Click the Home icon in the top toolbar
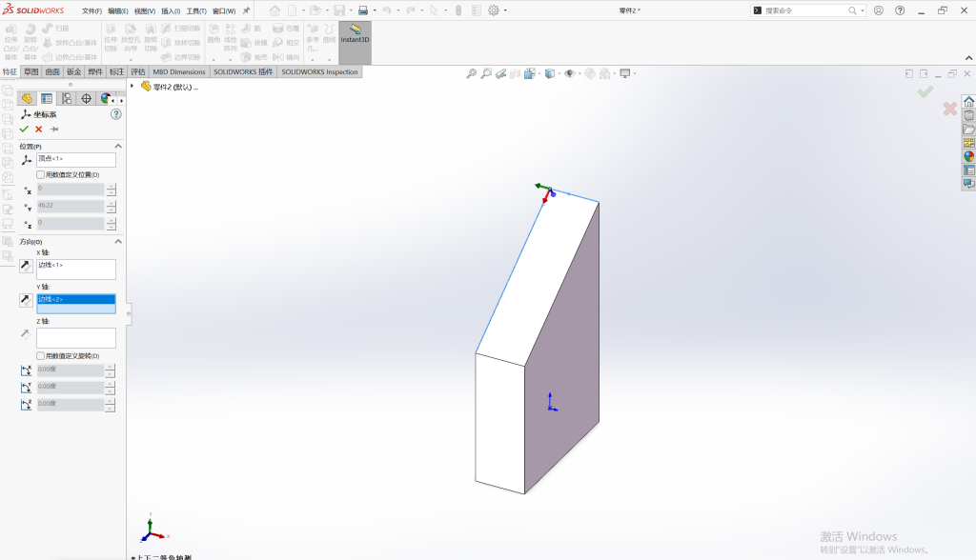Viewport: 976px width, 560px height. (x=274, y=10)
